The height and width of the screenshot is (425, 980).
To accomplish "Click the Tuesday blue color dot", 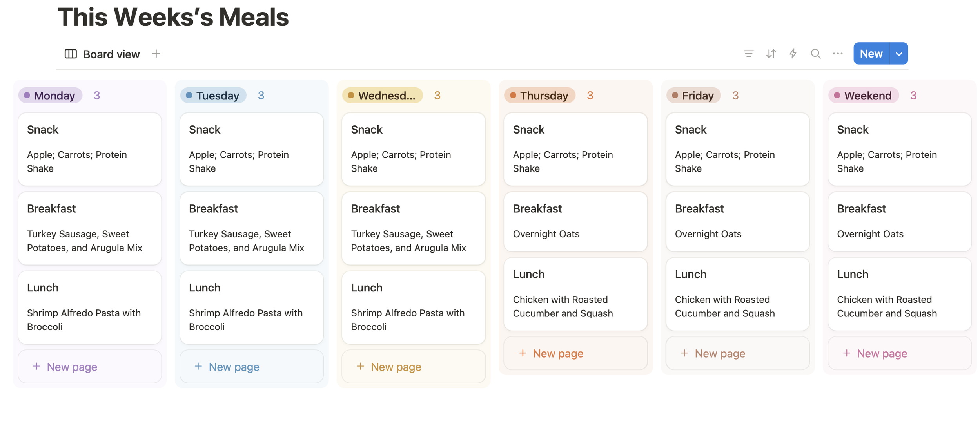I will (189, 95).
